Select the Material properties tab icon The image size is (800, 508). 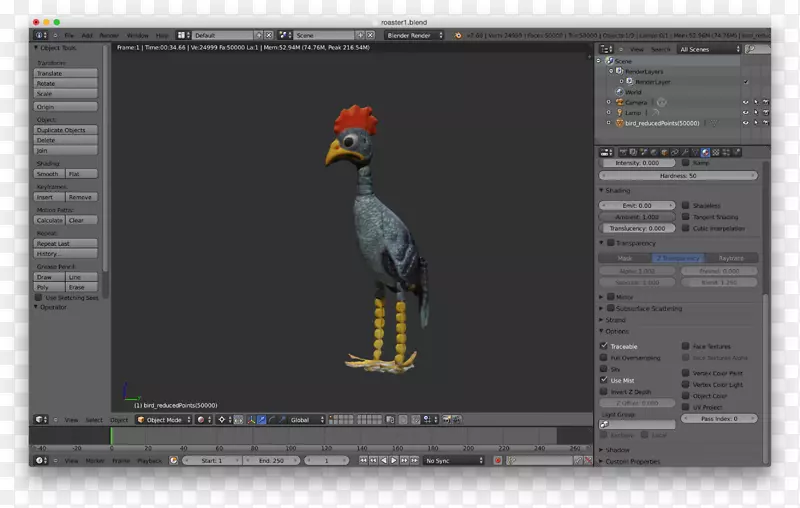click(x=705, y=153)
